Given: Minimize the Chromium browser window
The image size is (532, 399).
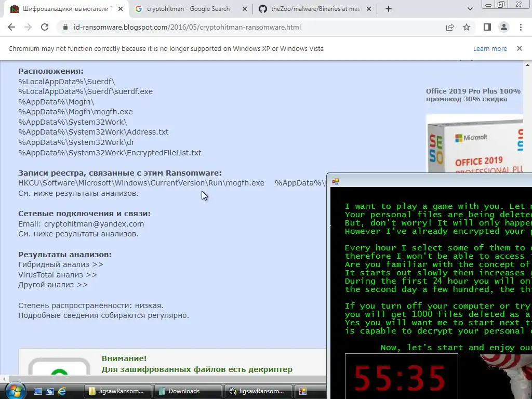Looking at the screenshot, I should point(488,5).
